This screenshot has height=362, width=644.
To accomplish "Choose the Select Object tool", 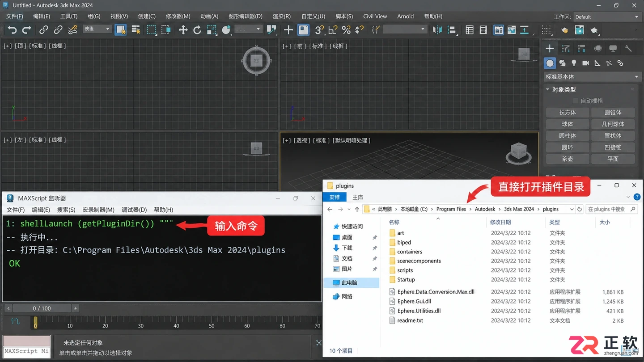I will click(121, 30).
